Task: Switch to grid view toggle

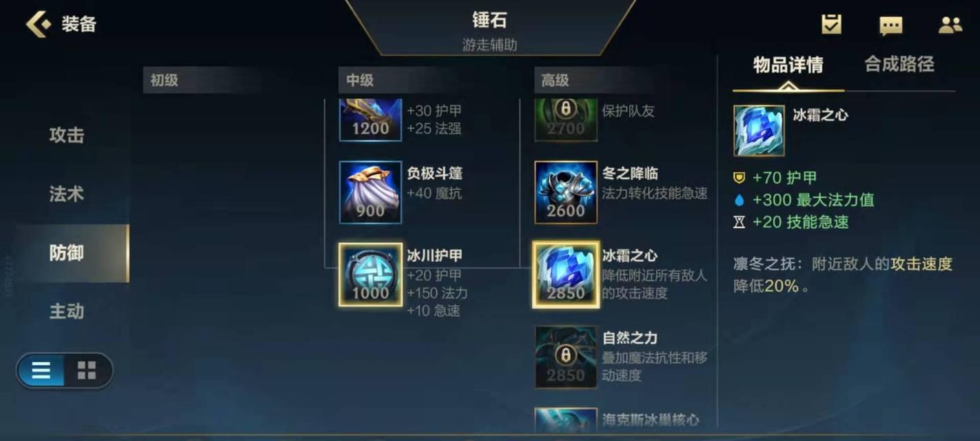Action: 87,371
